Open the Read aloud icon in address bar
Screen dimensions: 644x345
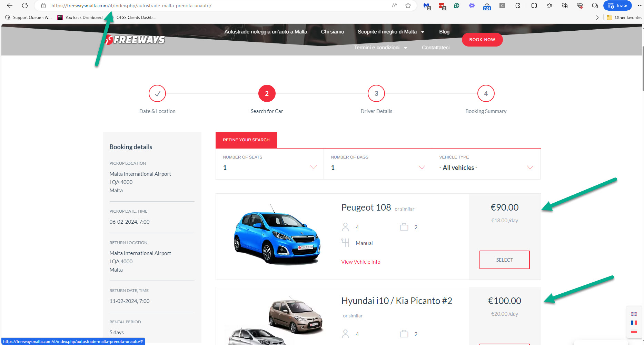click(394, 6)
